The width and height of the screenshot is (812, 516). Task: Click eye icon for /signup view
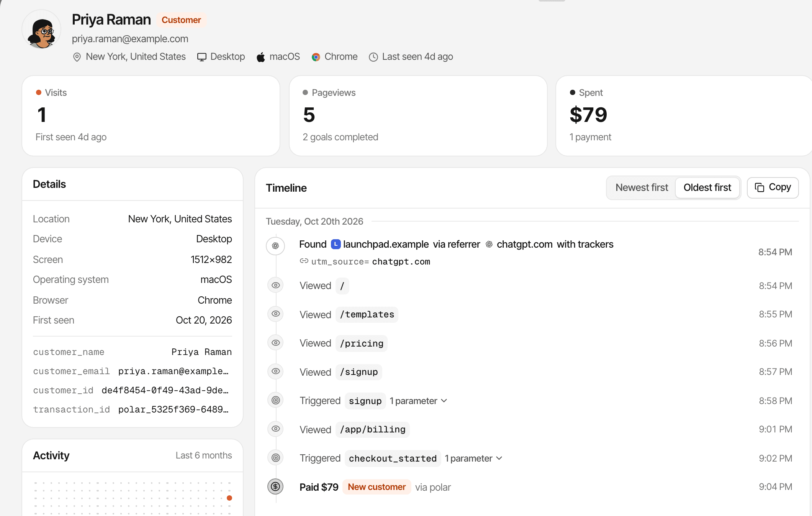tap(275, 371)
